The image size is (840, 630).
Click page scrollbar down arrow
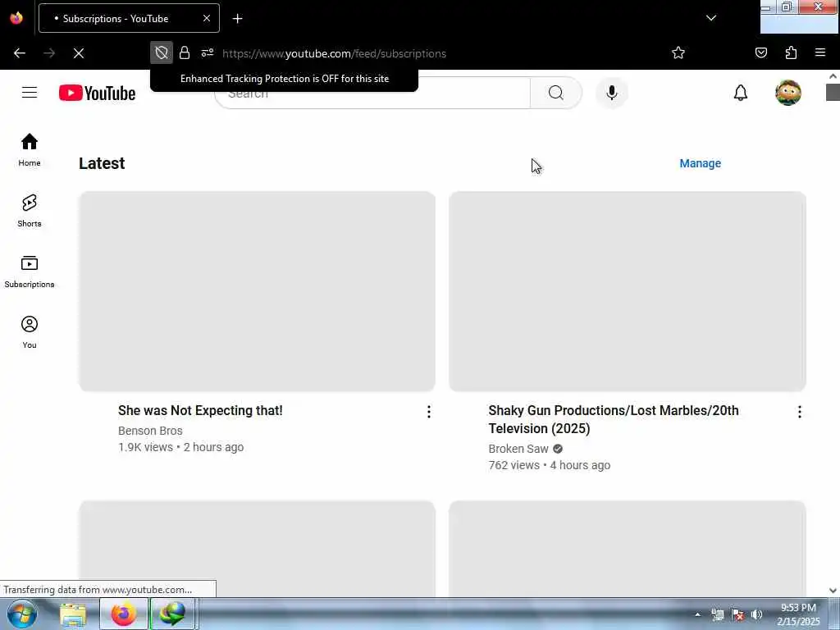[x=833, y=591]
